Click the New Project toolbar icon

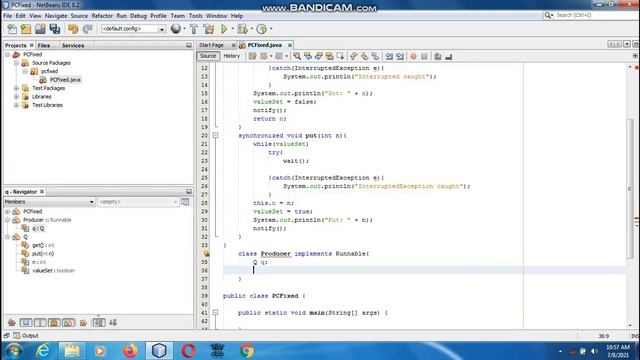(x=26, y=29)
